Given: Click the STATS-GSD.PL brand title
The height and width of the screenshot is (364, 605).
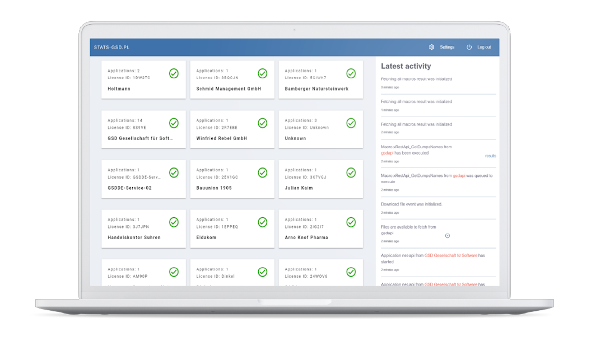Looking at the screenshot, I should tap(111, 48).
